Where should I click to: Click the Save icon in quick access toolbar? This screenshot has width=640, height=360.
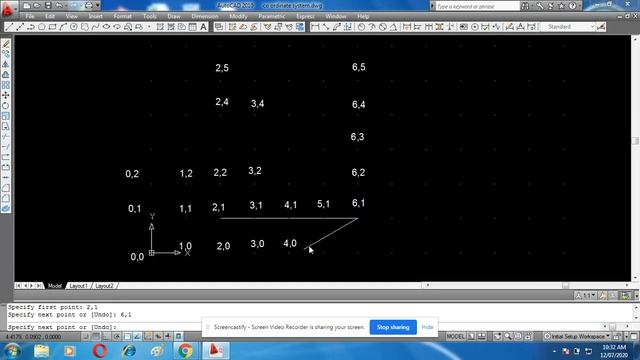click(x=48, y=6)
